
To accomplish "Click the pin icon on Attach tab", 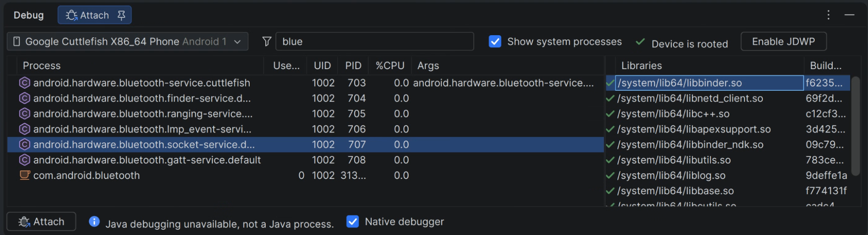I will click(x=122, y=16).
